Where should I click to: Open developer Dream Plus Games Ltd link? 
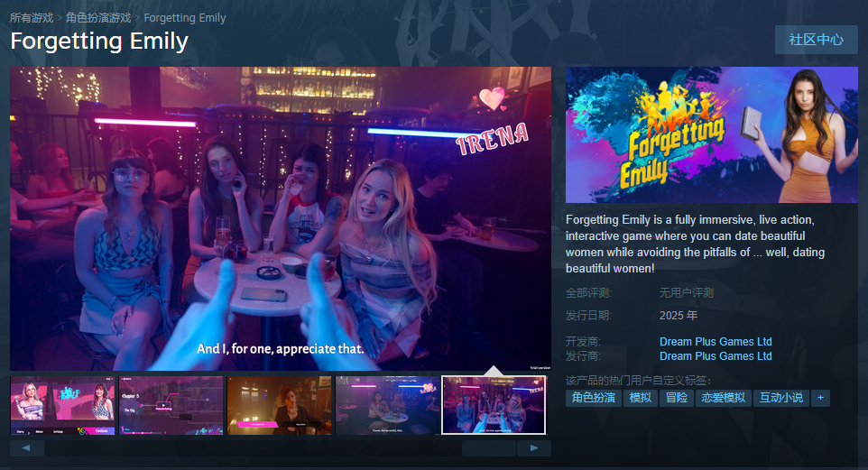point(716,342)
